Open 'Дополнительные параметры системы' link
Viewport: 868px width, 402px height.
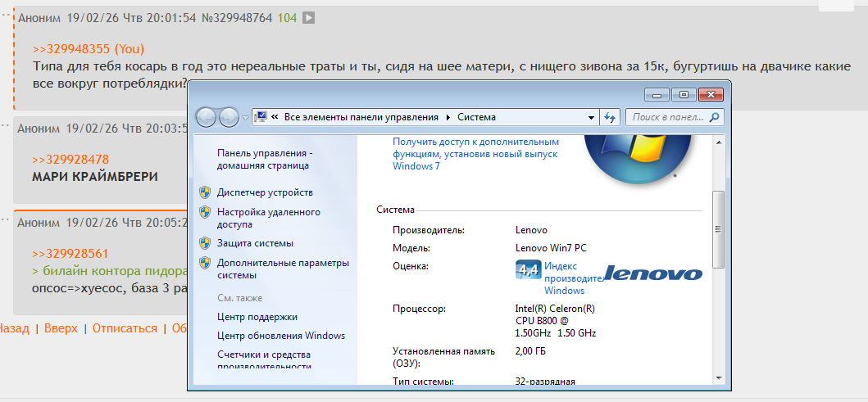283,269
